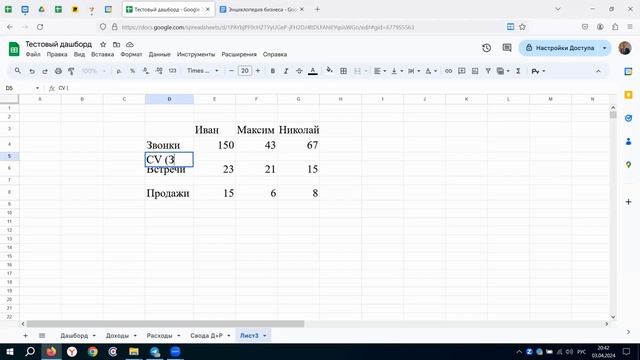Screen dimensions: 640x360
Task: Open the Times font family dropdown
Action: coord(202,71)
